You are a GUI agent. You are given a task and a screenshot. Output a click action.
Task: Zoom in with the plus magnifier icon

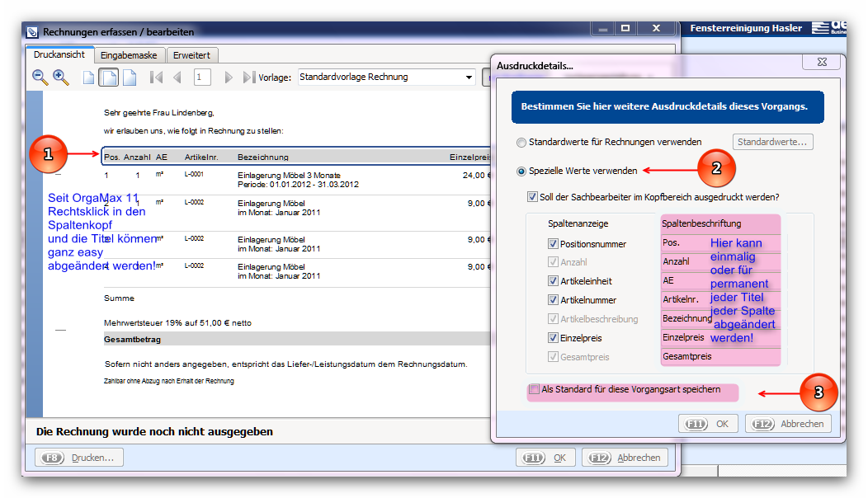tap(60, 78)
